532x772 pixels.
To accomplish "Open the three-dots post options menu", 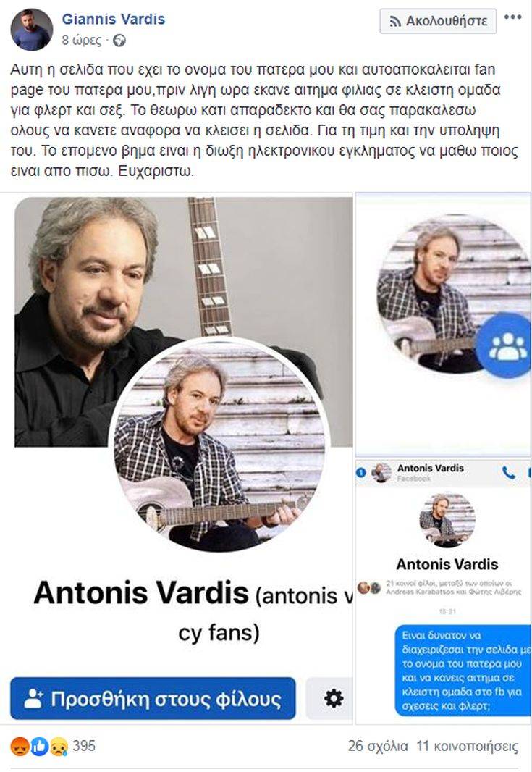I will coord(512,17).
